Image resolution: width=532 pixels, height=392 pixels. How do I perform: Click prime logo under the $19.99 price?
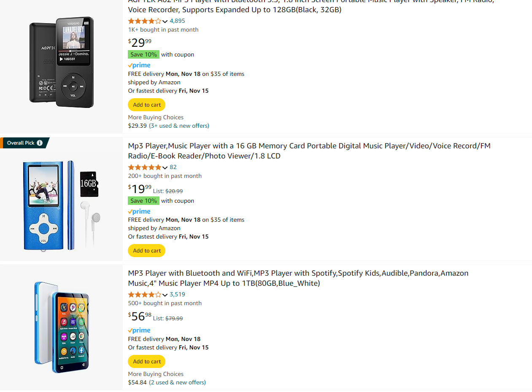pyautogui.click(x=139, y=212)
